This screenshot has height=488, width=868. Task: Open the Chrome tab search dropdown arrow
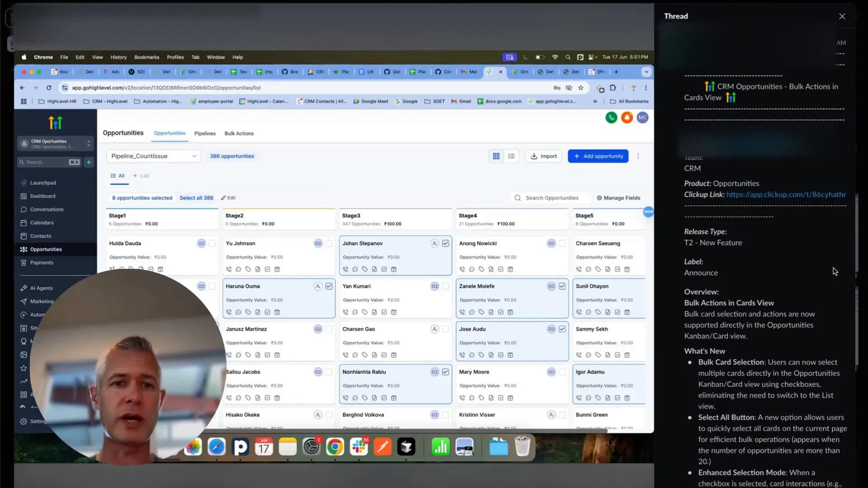(x=646, y=72)
